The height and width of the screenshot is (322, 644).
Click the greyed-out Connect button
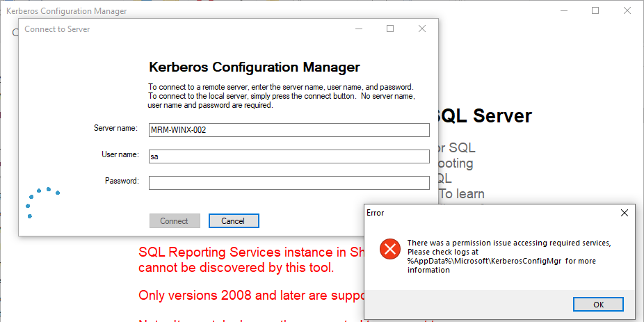click(174, 221)
